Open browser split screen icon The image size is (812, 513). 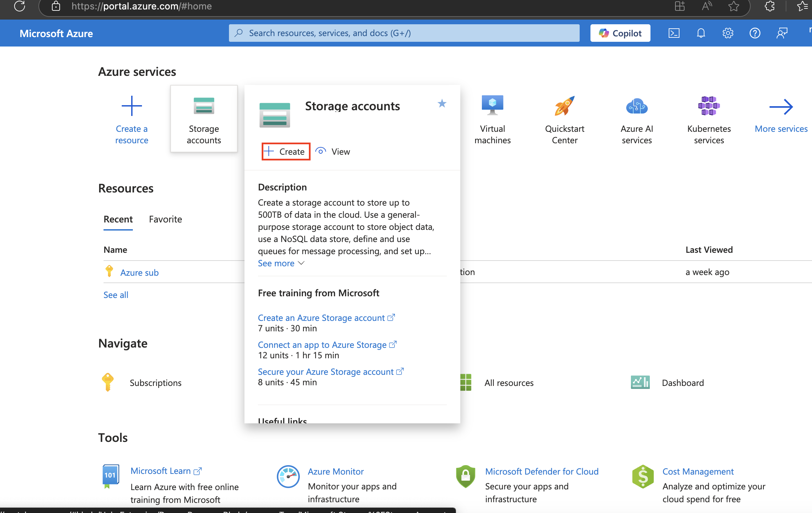[x=680, y=6]
